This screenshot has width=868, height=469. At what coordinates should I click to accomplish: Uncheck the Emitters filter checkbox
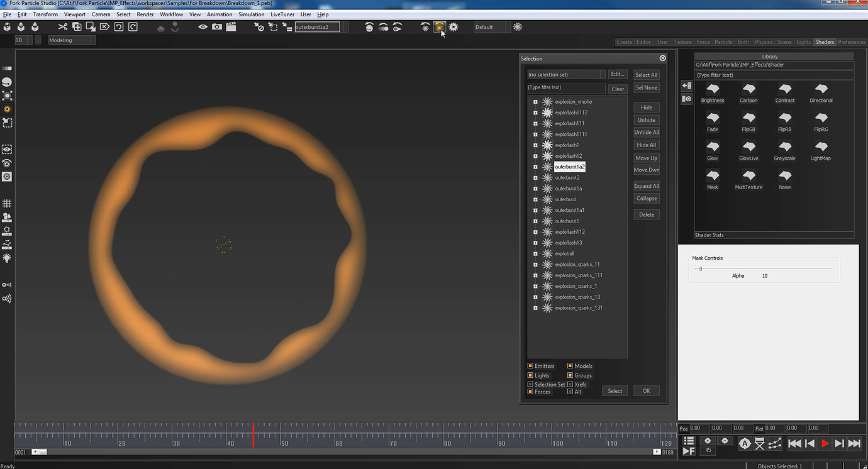[x=530, y=366]
